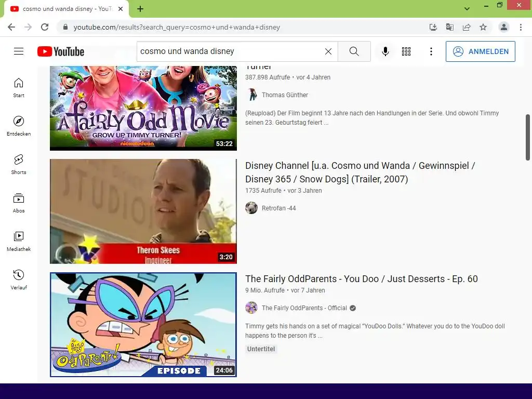
Task: Go back with the browser back arrow
Action: coord(11,27)
